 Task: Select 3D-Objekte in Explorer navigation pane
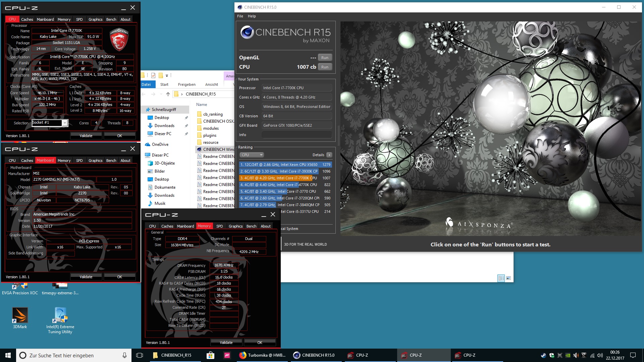click(164, 163)
